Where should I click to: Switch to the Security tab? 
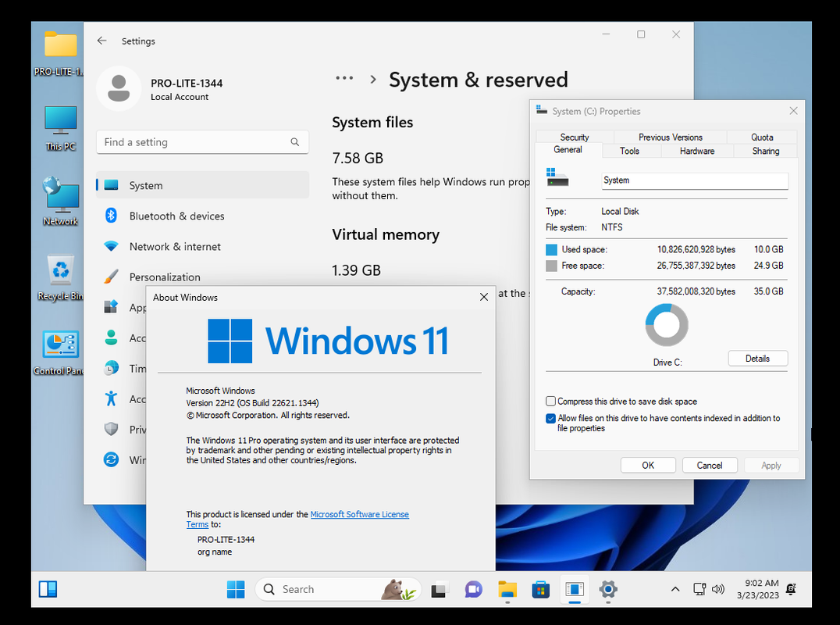575,137
